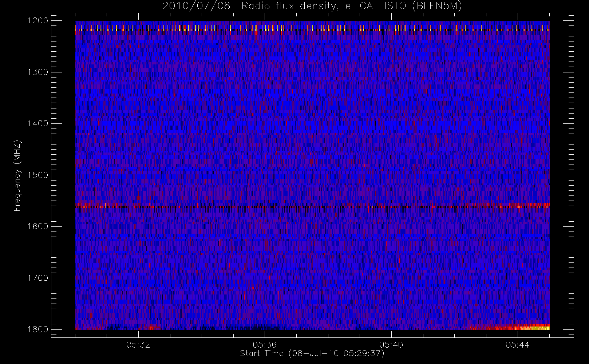The width and height of the screenshot is (589, 364).
Task: Select the 1200 frequency tick label
Action: (38, 21)
